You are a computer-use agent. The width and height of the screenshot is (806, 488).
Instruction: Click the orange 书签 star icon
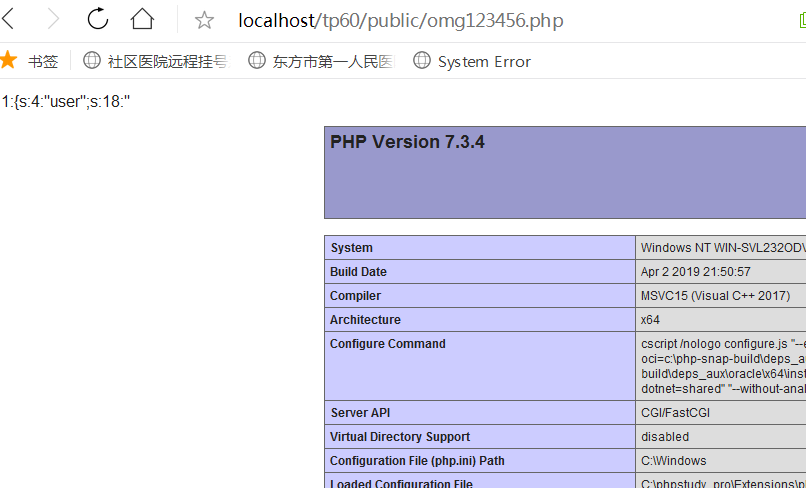9,61
